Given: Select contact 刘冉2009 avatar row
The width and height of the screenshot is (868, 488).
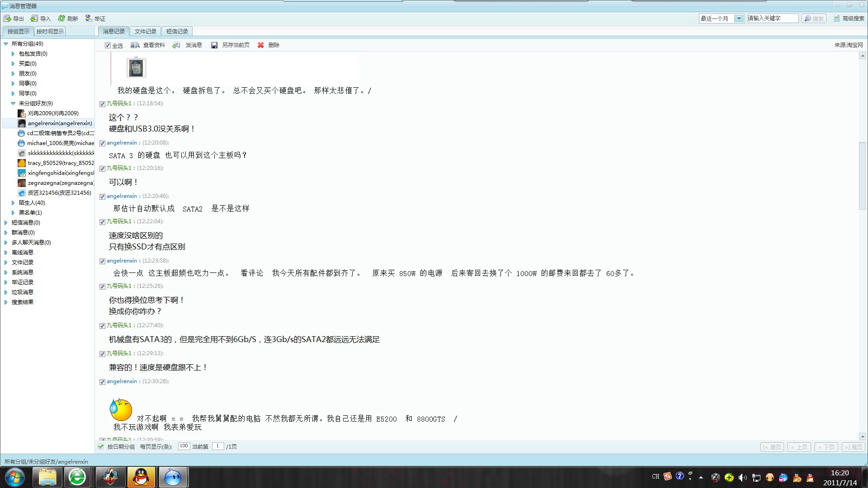Looking at the screenshot, I should tap(48, 113).
